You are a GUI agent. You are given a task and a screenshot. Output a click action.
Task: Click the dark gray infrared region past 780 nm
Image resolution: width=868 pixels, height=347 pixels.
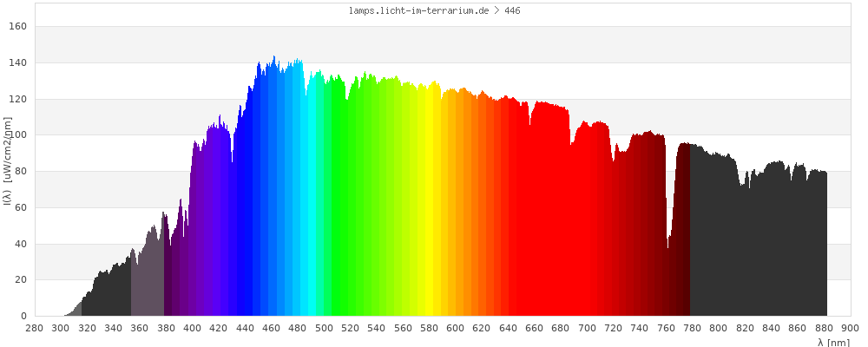tap(755, 243)
